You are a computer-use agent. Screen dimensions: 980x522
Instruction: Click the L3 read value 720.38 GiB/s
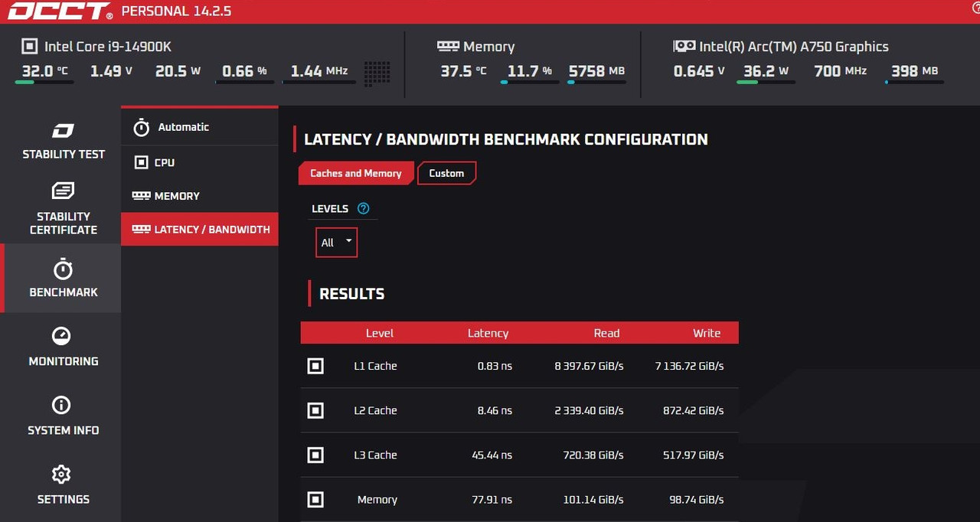(593, 455)
